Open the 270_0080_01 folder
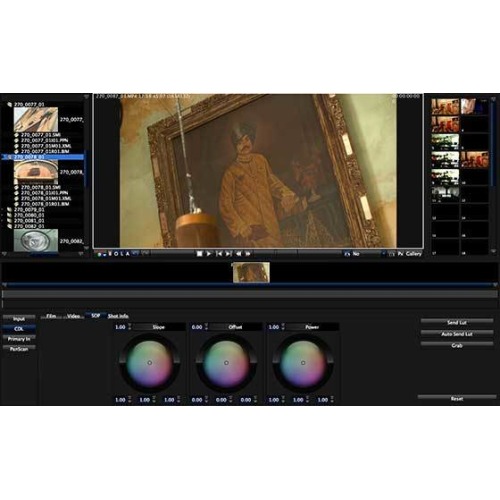This screenshot has width=500, height=500. coord(29,215)
